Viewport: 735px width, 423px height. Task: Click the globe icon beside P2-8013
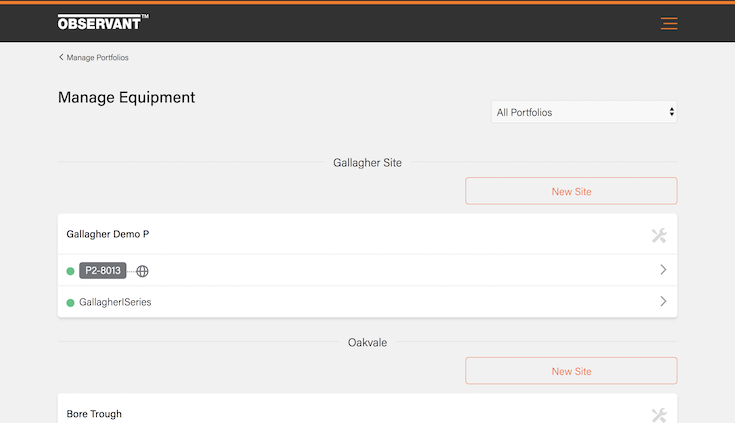point(142,271)
